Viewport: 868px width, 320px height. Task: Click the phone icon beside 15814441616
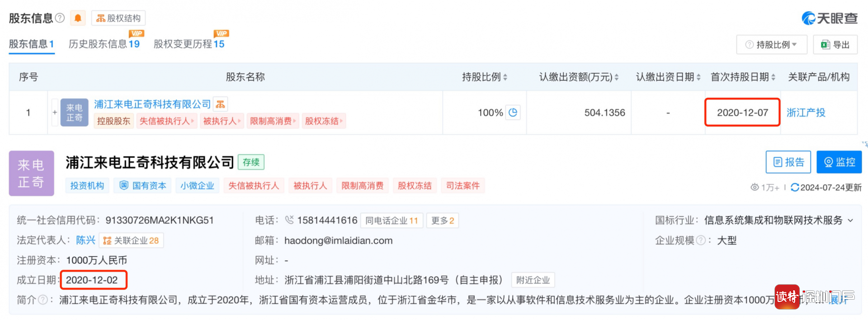289,220
